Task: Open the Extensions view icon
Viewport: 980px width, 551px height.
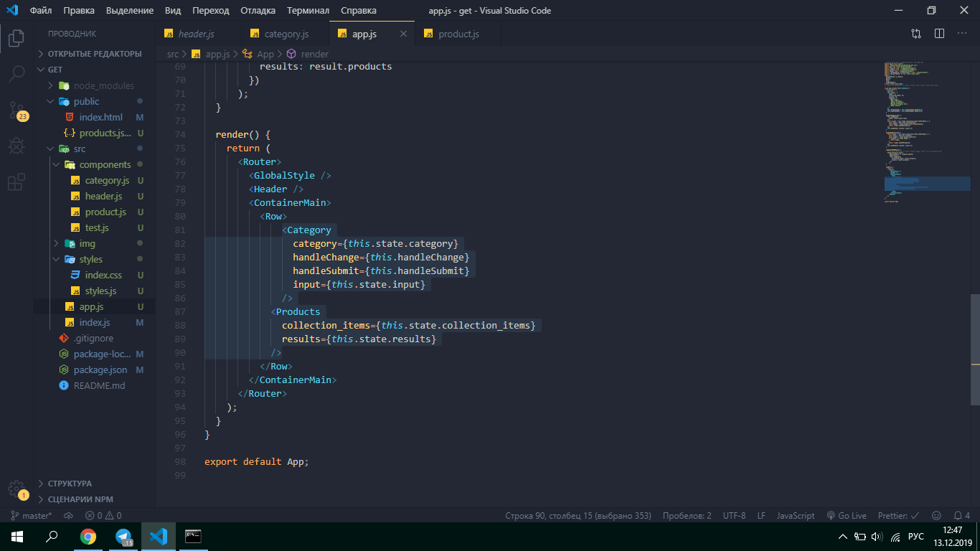Action: coord(16,183)
